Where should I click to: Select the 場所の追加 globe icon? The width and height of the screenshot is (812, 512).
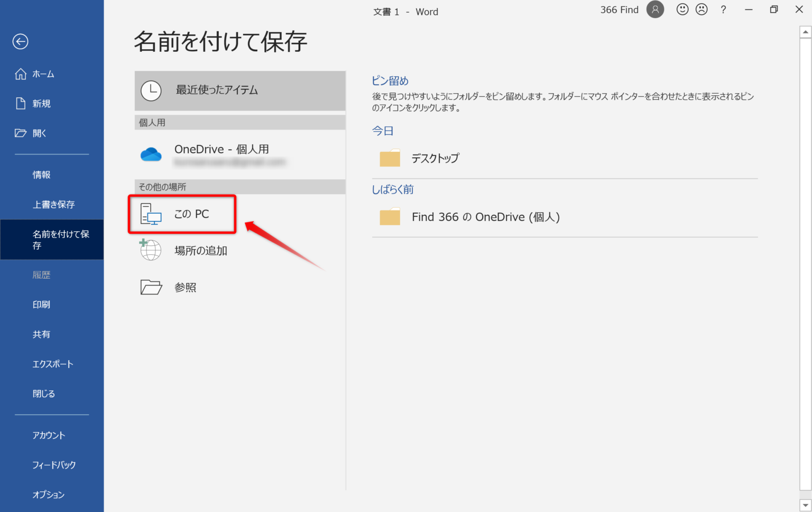coord(151,250)
